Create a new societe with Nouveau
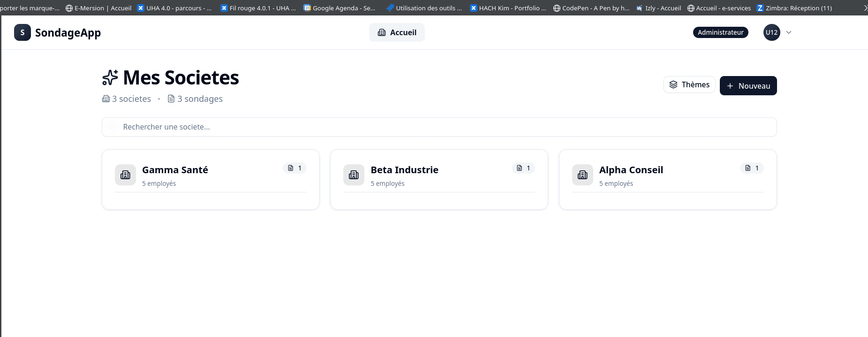This screenshot has height=337, width=868. click(x=748, y=86)
